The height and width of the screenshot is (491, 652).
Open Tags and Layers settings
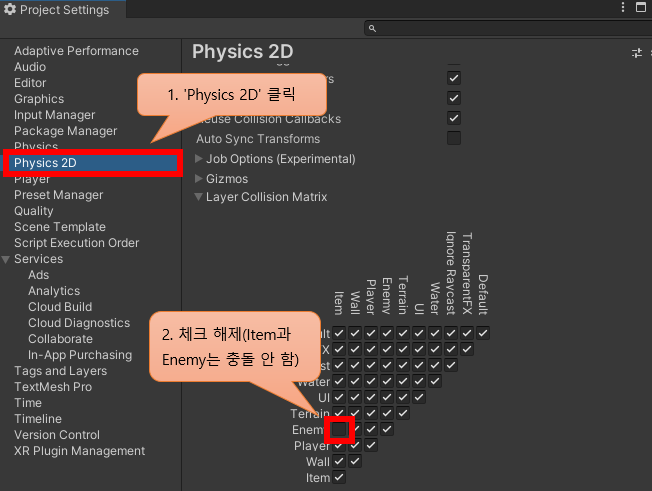pos(61,371)
